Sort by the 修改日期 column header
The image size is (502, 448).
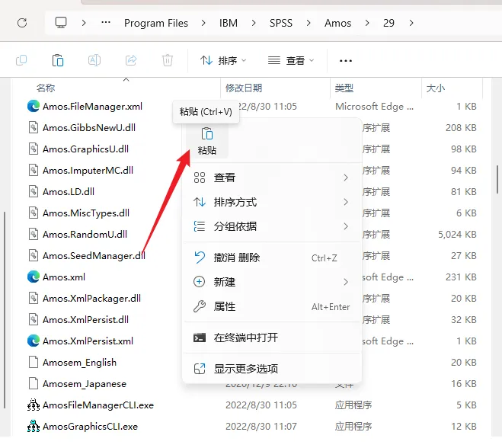tap(244, 88)
